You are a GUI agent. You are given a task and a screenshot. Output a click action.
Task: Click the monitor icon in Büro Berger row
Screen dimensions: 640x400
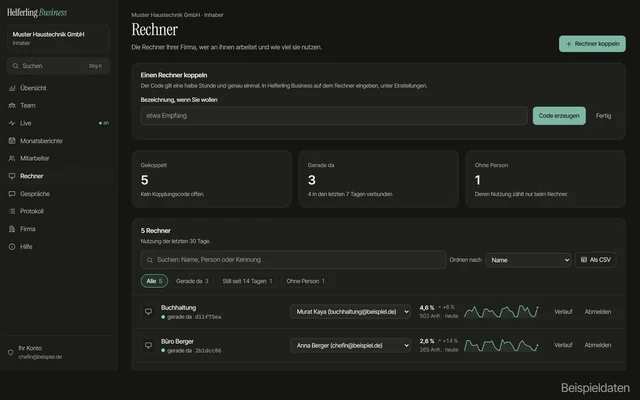pyautogui.click(x=149, y=345)
